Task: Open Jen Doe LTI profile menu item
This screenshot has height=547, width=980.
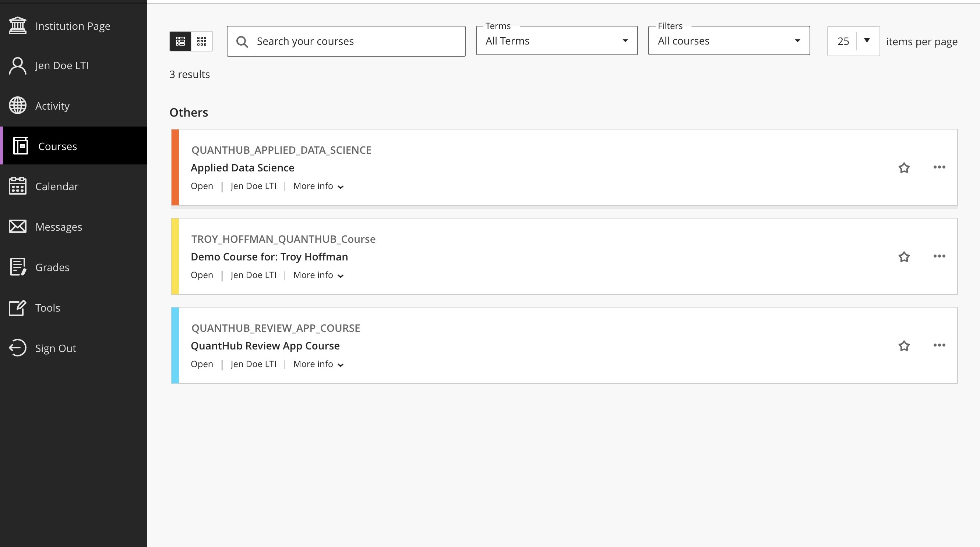Action: pyautogui.click(x=61, y=65)
